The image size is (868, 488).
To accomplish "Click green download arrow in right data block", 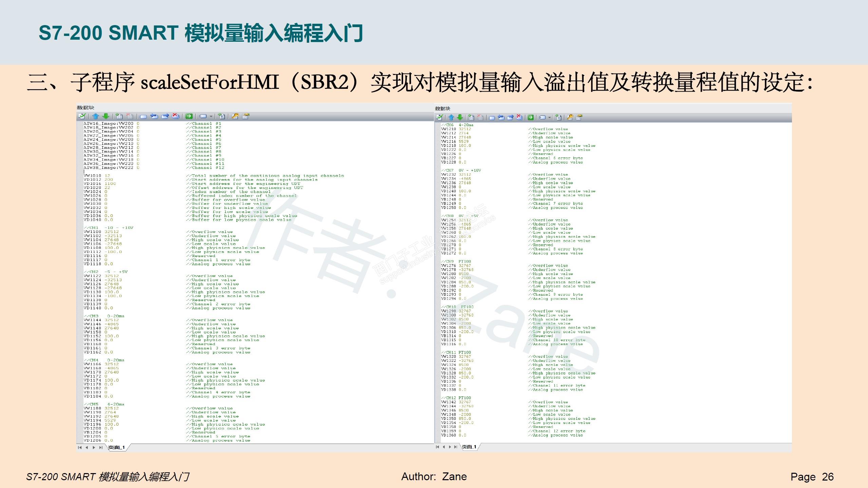I will (460, 118).
